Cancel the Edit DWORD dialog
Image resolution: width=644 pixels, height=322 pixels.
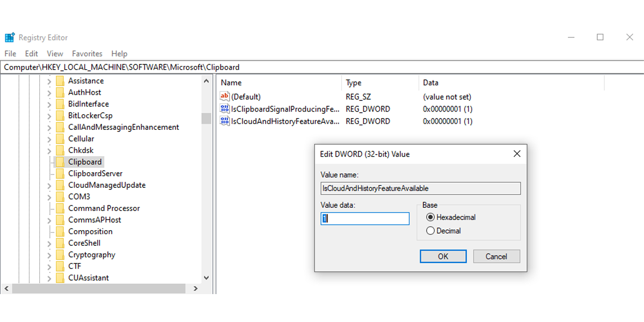click(496, 257)
